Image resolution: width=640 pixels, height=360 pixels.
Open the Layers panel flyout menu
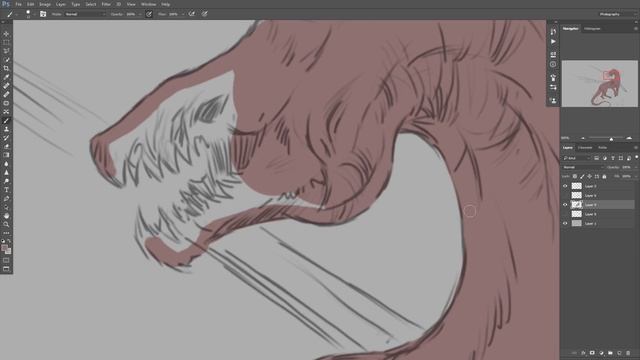(x=636, y=147)
